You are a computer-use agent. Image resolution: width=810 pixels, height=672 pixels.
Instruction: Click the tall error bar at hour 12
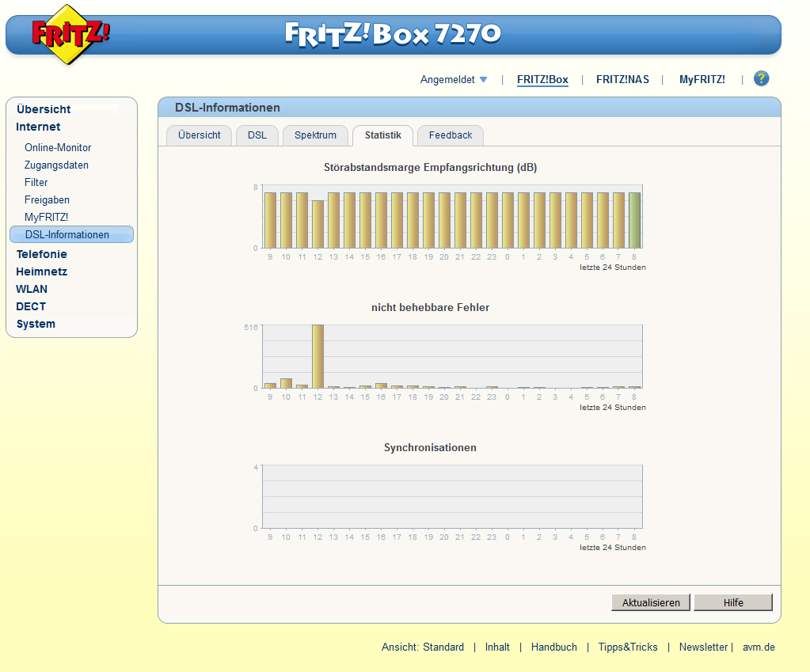318,356
